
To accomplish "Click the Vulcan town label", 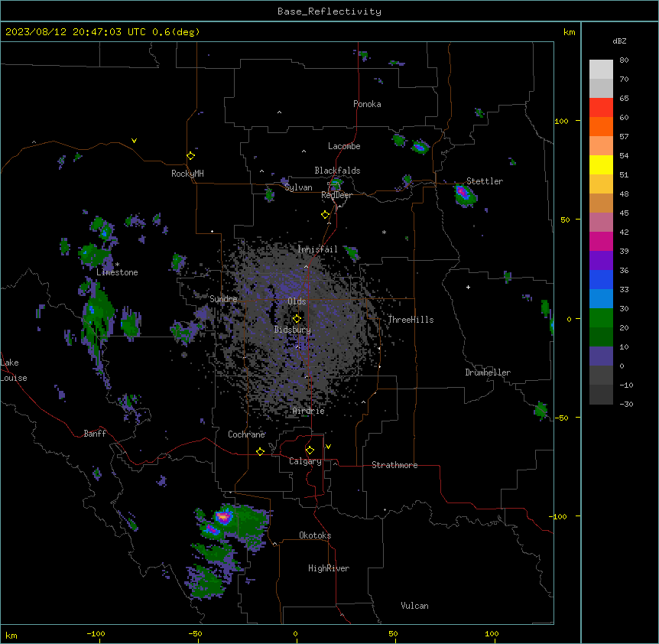I will [x=415, y=606].
